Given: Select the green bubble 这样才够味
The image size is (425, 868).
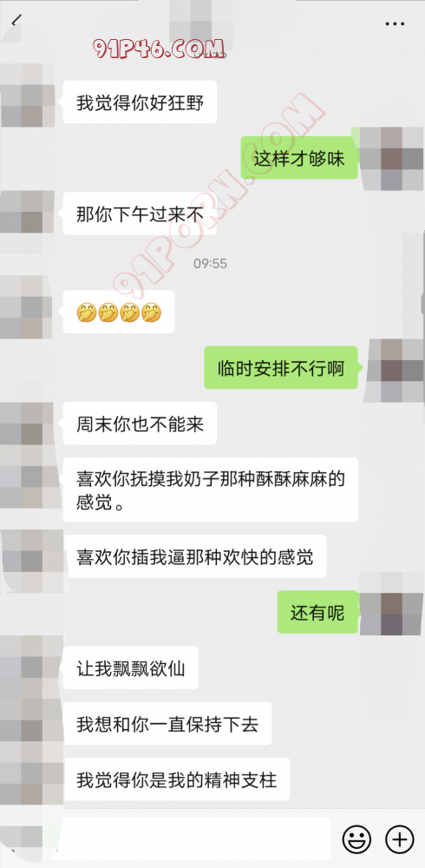Looking at the screenshot, I should pyautogui.click(x=299, y=158).
